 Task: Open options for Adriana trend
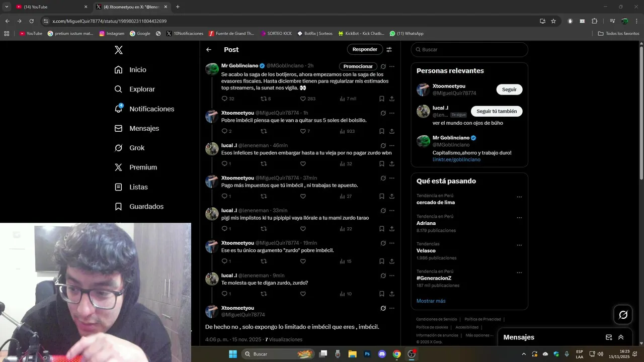[519, 218]
